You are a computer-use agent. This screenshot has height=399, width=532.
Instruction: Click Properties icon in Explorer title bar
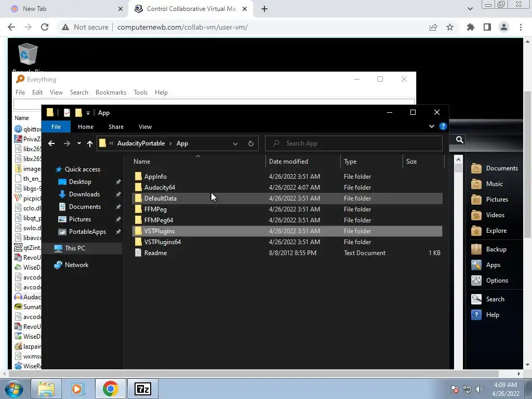point(67,113)
